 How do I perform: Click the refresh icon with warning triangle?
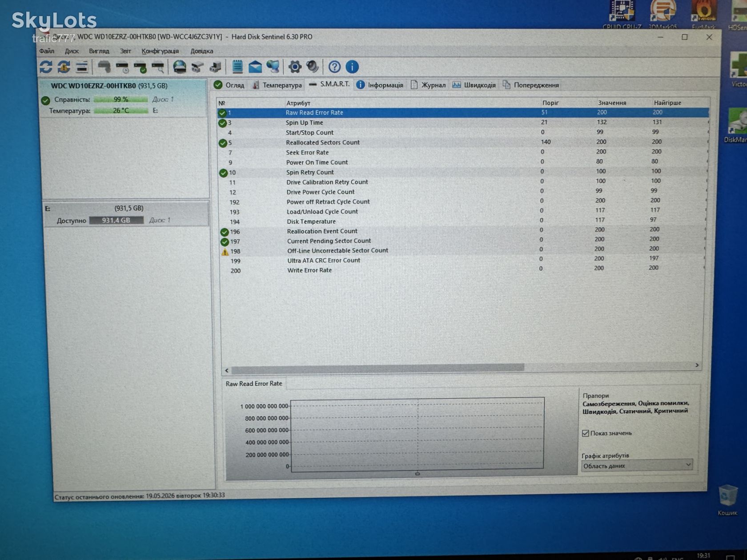coord(64,67)
